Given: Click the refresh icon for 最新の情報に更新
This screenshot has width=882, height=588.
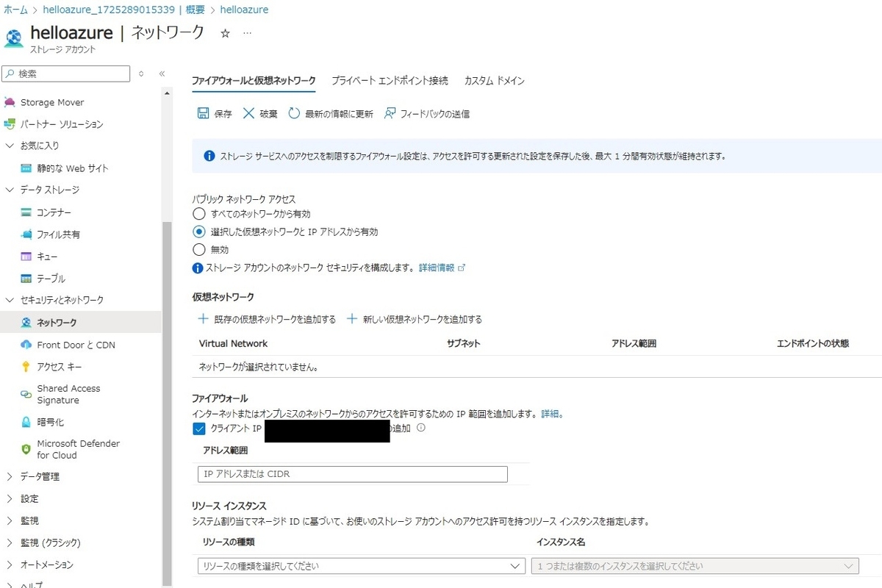Looking at the screenshot, I should (294, 113).
